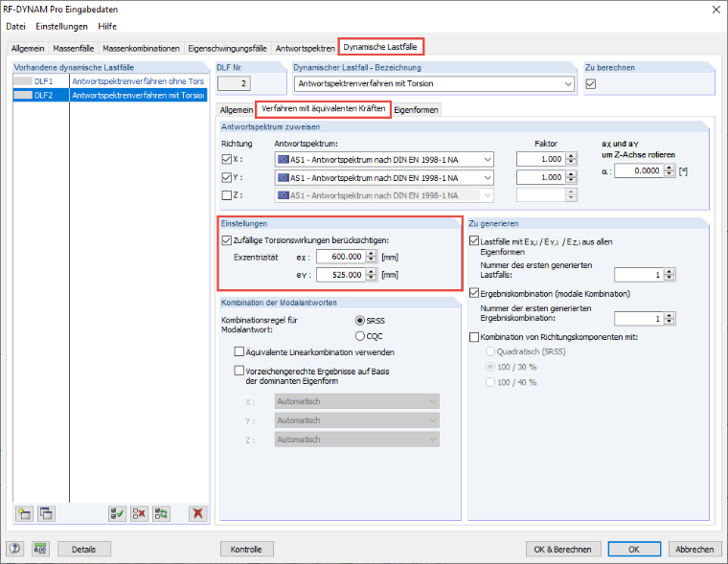Select the SRSS combination rule
Viewport: 728px width, 564px height.
pos(360,321)
